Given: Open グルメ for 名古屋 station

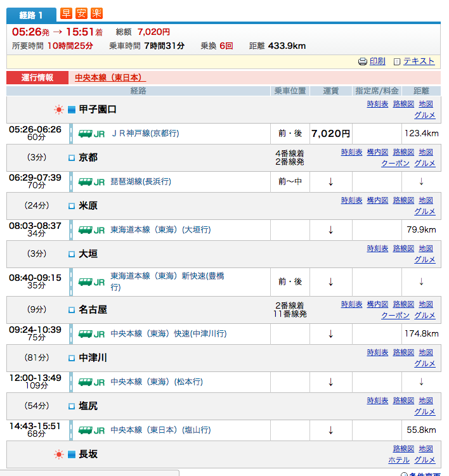Looking at the screenshot, I should coord(425,316).
